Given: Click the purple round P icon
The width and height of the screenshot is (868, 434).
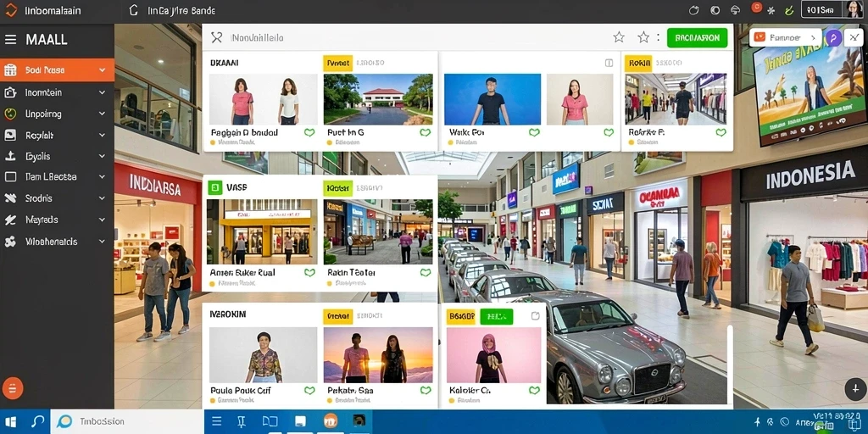Looking at the screenshot, I should (x=834, y=37).
